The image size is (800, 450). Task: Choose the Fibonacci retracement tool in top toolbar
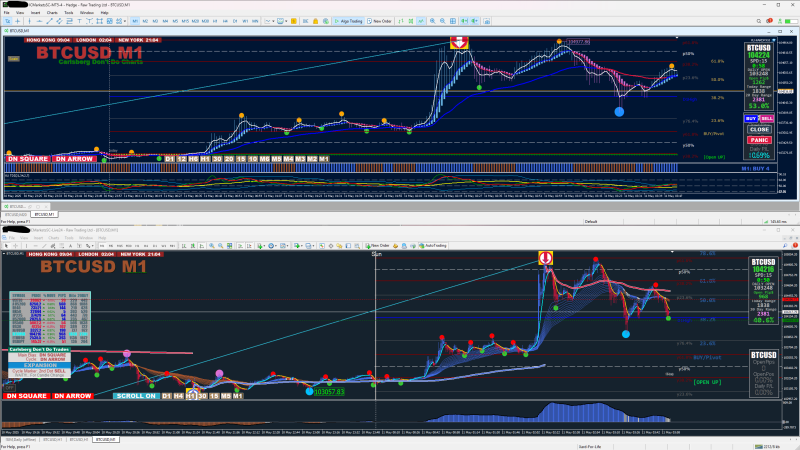click(x=69, y=21)
